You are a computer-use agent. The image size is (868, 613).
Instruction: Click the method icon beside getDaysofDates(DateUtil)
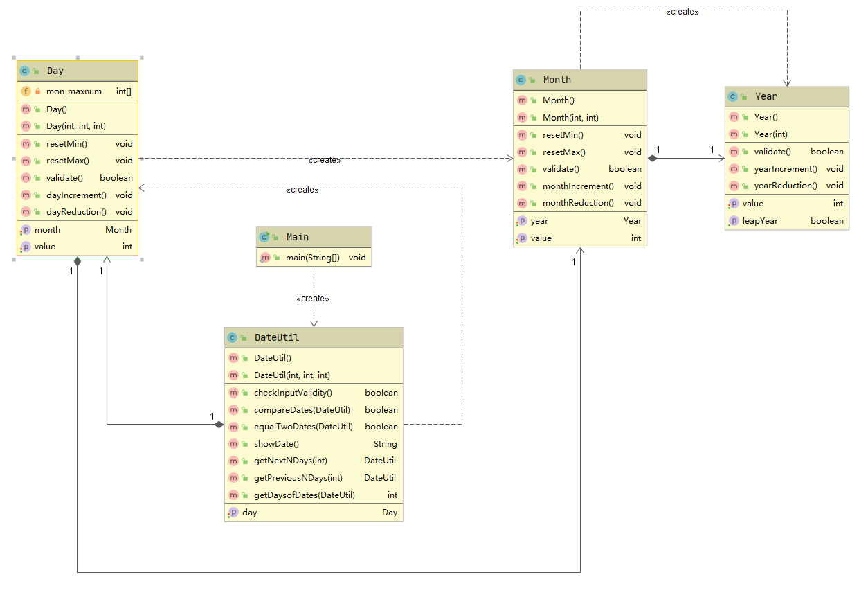(x=233, y=495)
